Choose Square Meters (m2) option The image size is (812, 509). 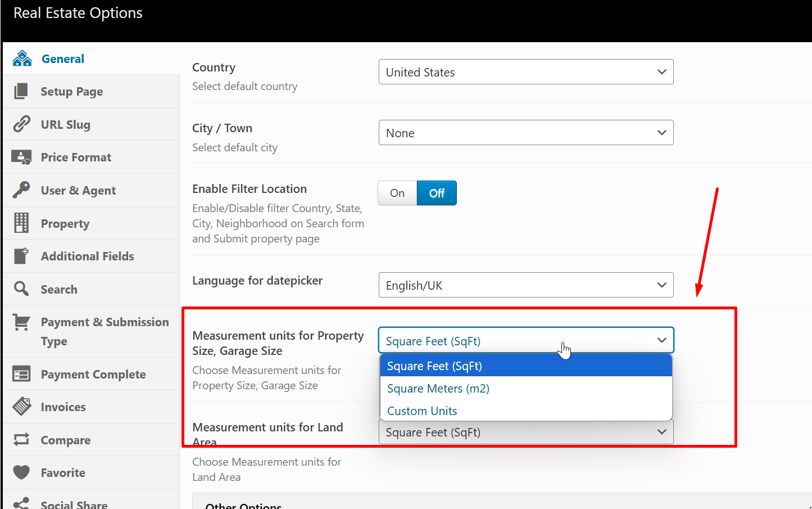coord(438,389)
